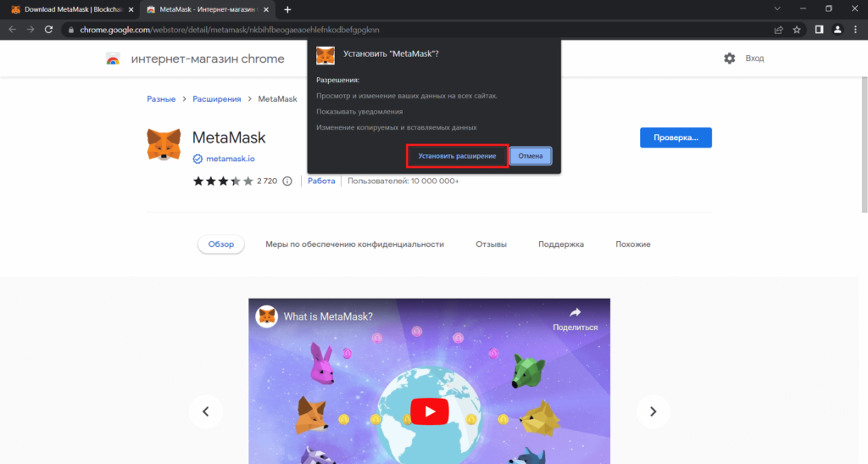Toggle the side panel icon
This screenshot has width=868, height=464.
[819, 30]
